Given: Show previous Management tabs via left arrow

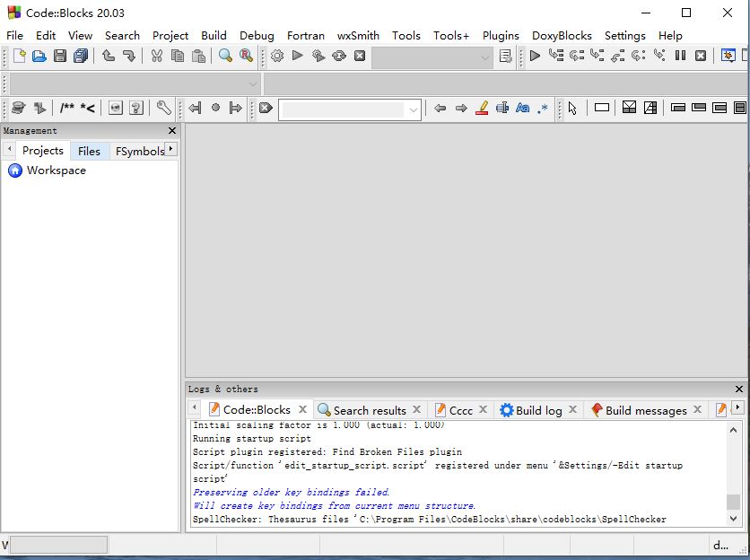Looking at the screenshot, I should pyautogui.click(x=9, y=149).
